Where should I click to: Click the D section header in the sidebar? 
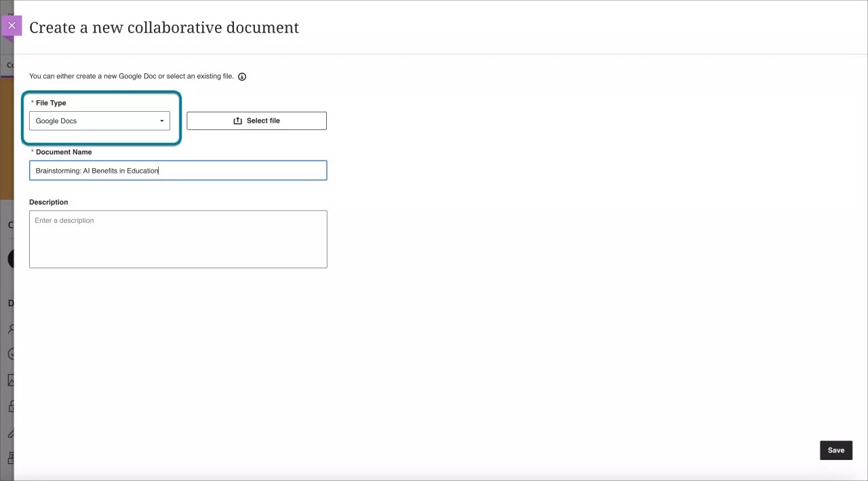(11, 303)
